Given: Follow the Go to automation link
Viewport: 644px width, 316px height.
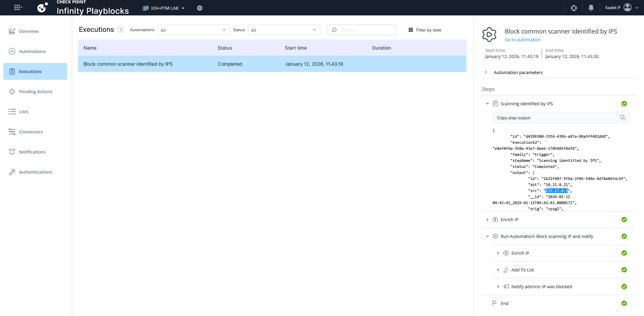Looking at the screenshot, I should tap(522, 40).
